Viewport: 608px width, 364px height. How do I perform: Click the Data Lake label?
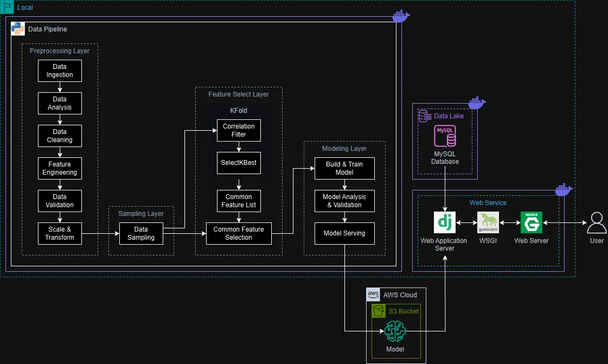[449, 116]
